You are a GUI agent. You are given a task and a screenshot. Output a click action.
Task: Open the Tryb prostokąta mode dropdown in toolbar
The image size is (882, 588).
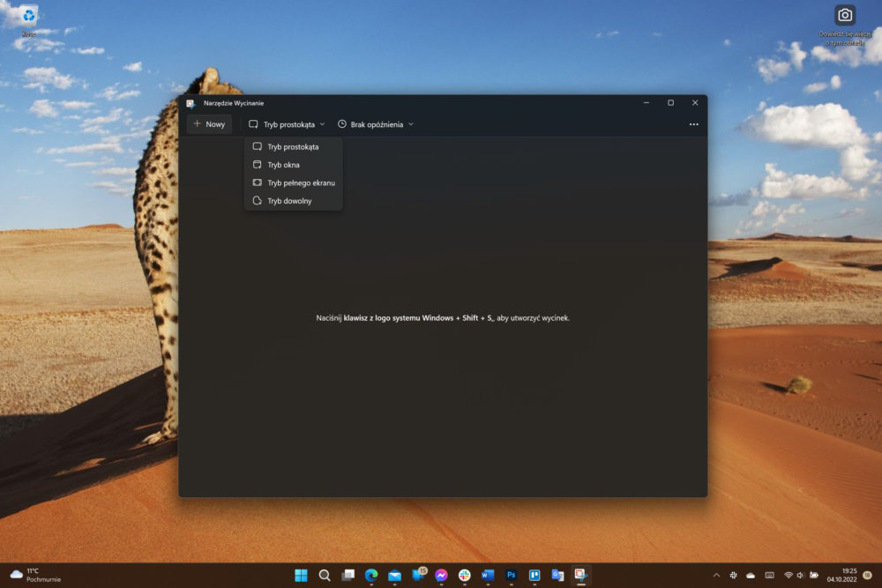pyautogui.click(x=287, y=124)
